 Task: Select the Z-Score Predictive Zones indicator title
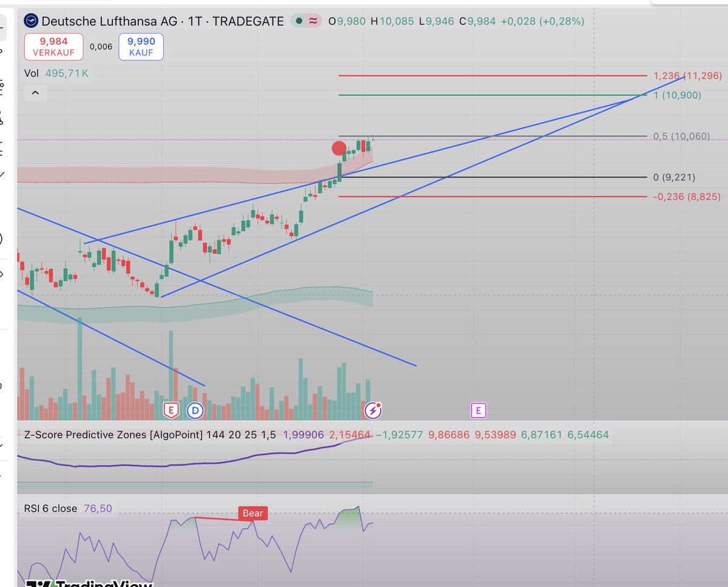[x=114, y=435]
